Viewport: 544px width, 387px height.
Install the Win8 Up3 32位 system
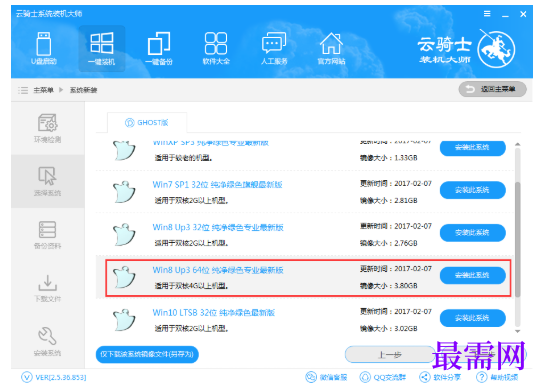click(x=473, y=233)
